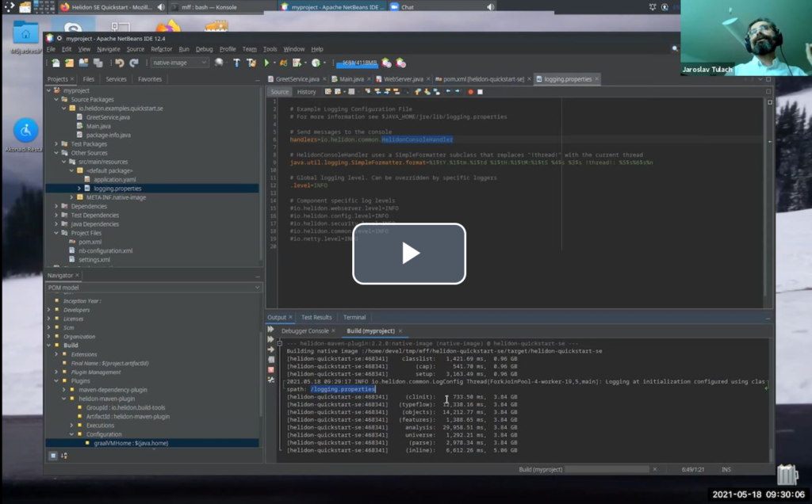Stop macro recording in editor toolbar
Screen dimensions: 812x504
pyautogui.click(x=480, y=92)
